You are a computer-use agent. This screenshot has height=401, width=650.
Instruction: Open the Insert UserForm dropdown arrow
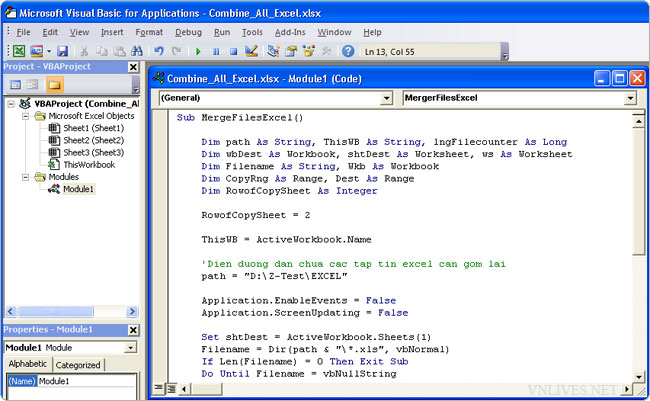pos(49,51)
